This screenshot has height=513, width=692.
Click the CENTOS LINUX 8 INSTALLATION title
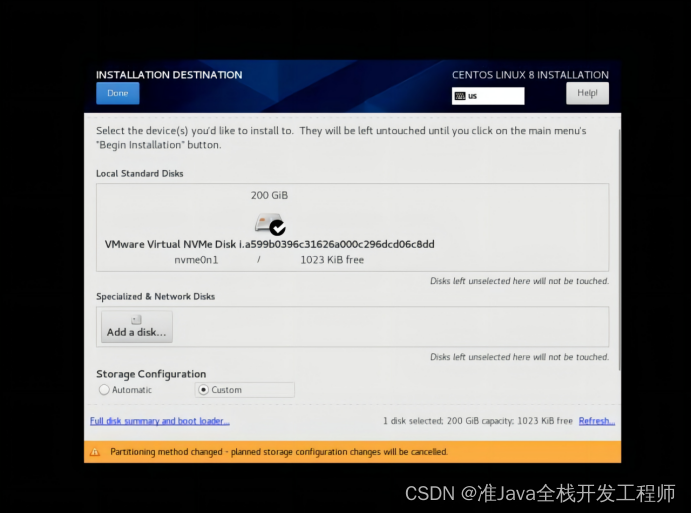530,75
